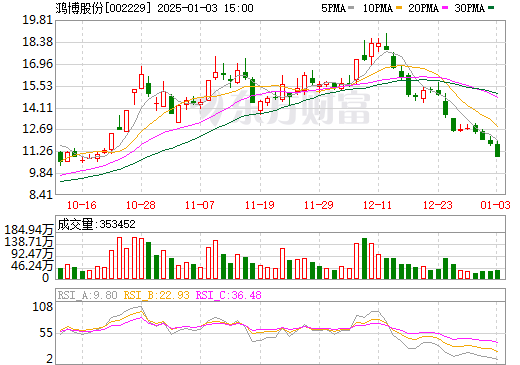520x365 pixels.
Task: Select the 10-28 date axis label
Action: click(141, 205)
